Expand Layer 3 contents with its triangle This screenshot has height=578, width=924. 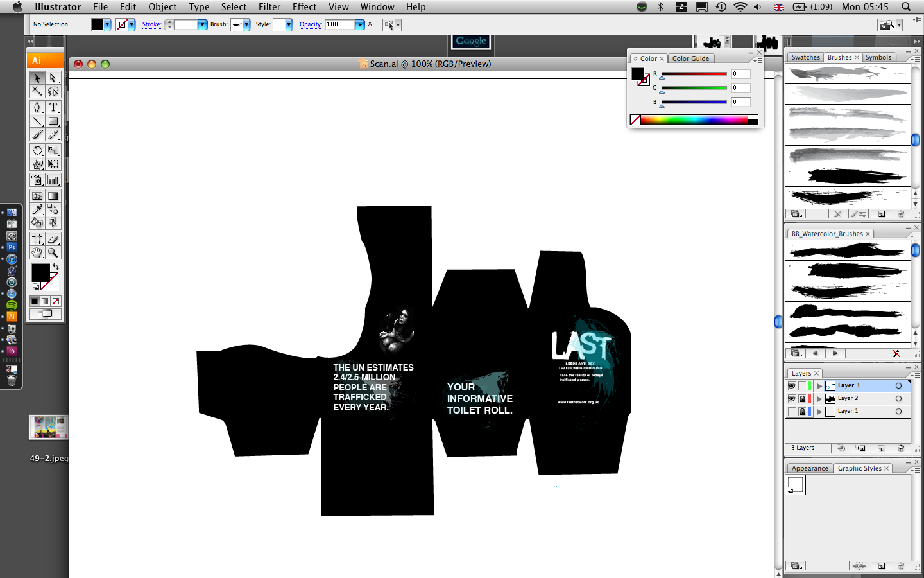819,386
